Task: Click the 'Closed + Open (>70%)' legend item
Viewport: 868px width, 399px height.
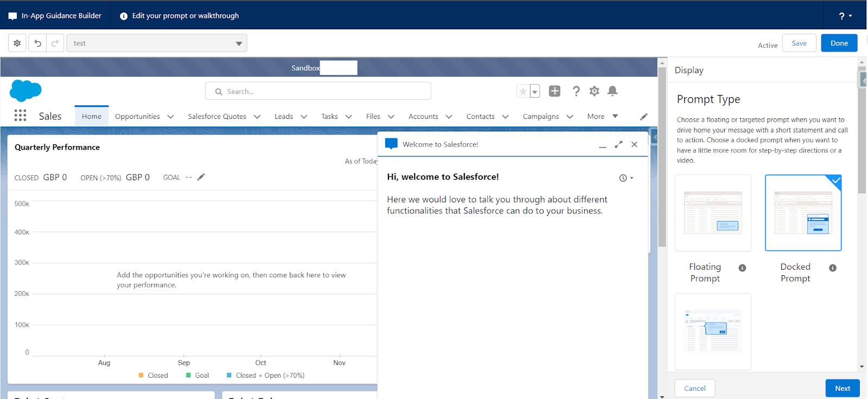Action: [265, 375]
